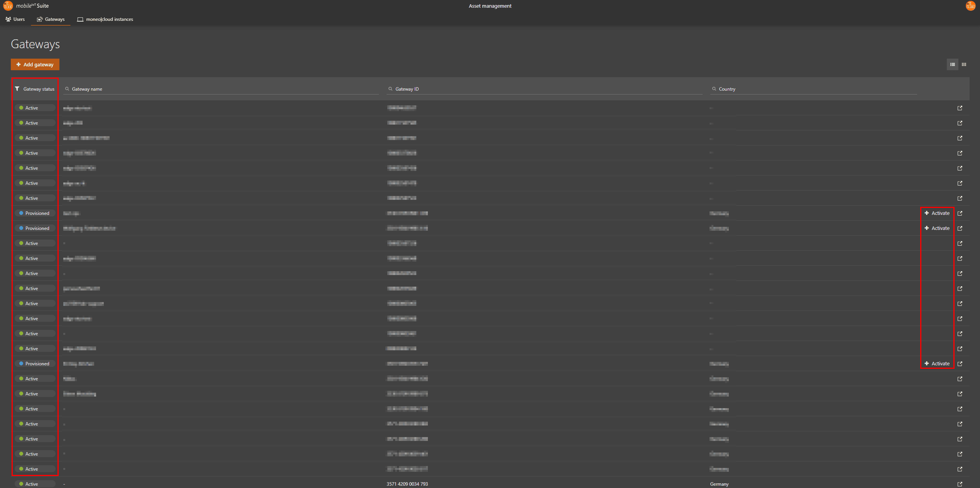Activate the second Provisioned gateway

pyautogui.click(x=937, y=228)
